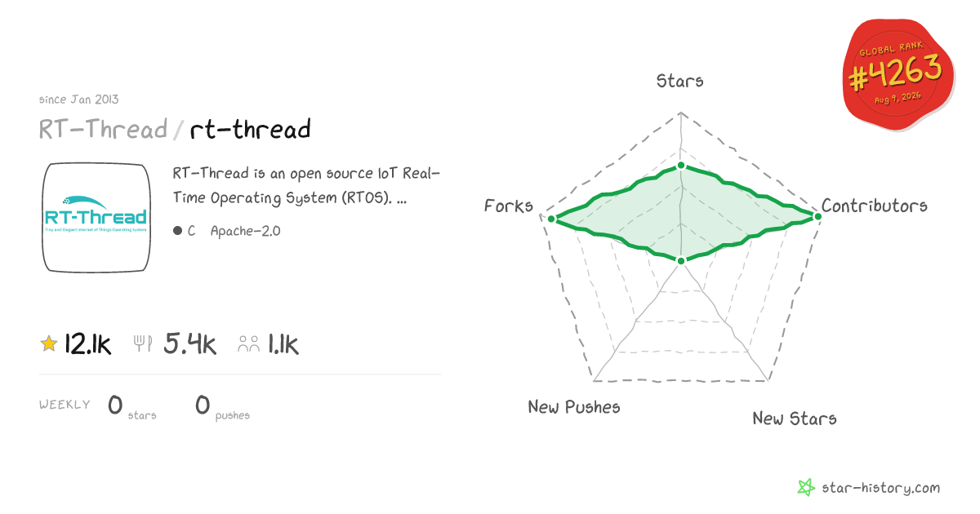Click the green star-history logo icon
This screenshot has height=514, width=980.
tap(806, 488)
